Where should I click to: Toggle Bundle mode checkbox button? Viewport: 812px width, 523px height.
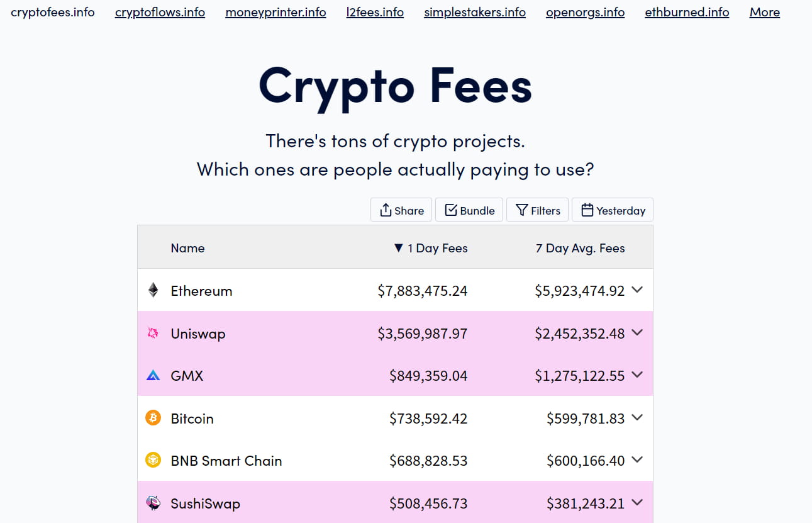point(469,210)
